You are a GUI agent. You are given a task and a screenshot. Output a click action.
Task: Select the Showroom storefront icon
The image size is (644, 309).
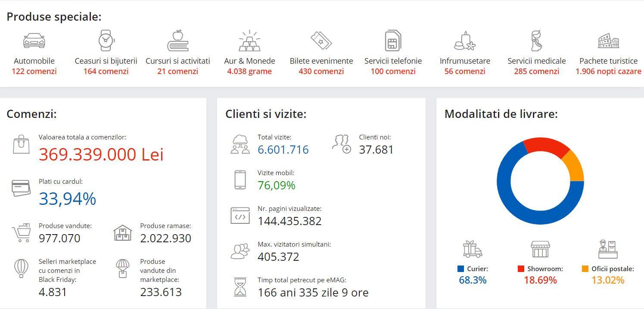pos(540,249)
